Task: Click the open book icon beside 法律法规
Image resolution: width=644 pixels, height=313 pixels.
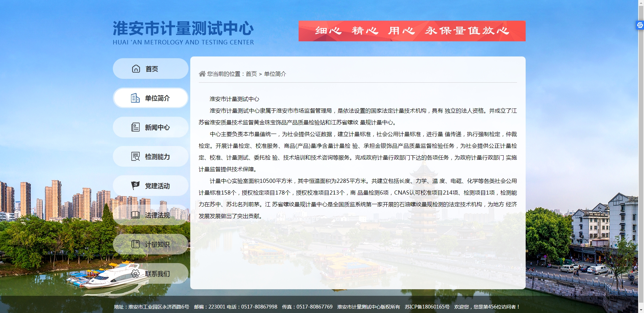Action: tap(135, 215)
